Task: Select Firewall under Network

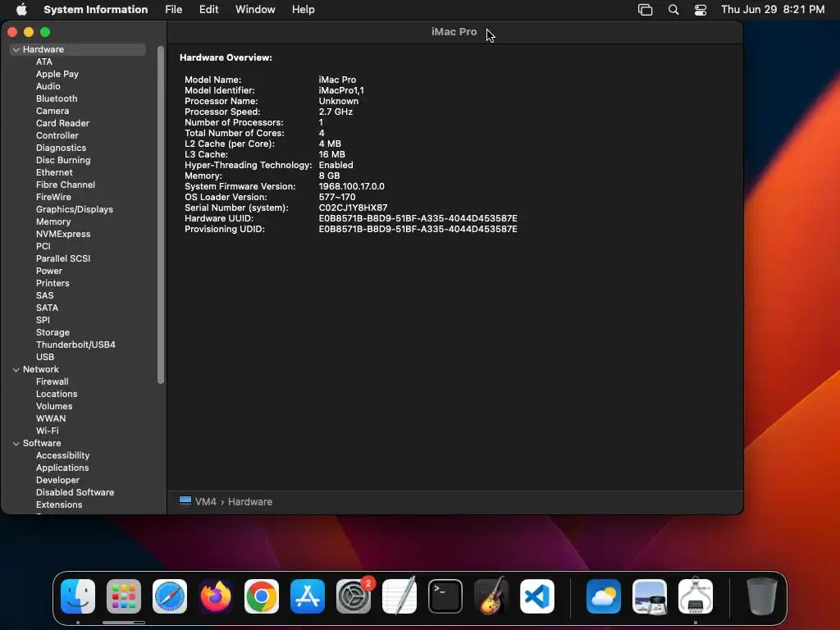Action: click(x=52, y=382)
